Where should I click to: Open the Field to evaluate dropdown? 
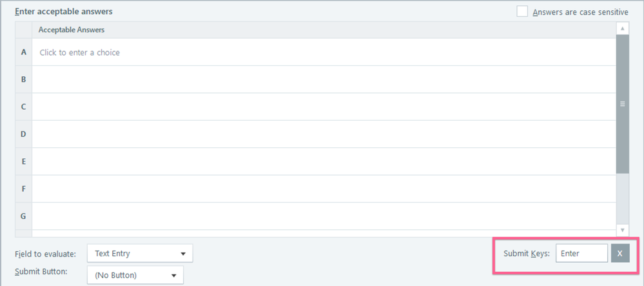click(139, 254)
